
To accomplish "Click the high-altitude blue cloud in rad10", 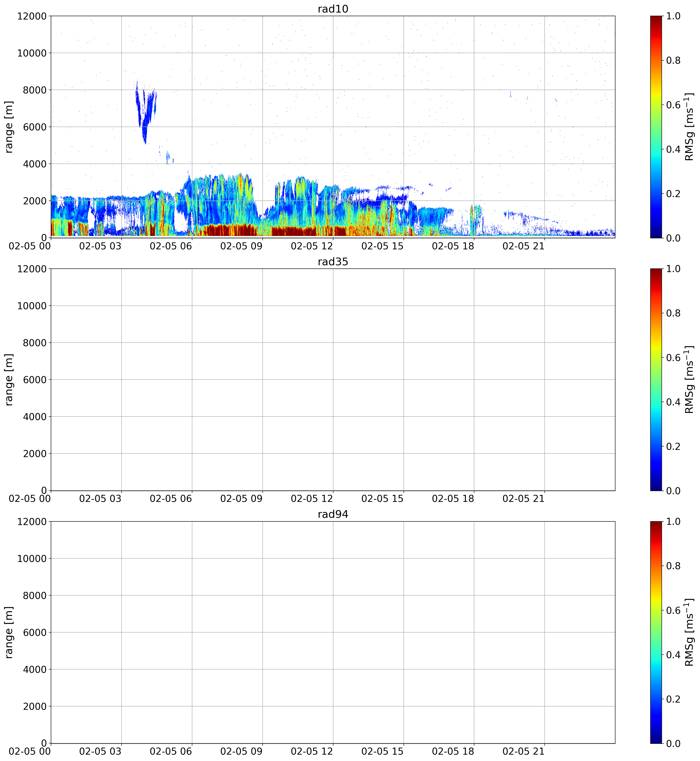I will pos(146,112).
